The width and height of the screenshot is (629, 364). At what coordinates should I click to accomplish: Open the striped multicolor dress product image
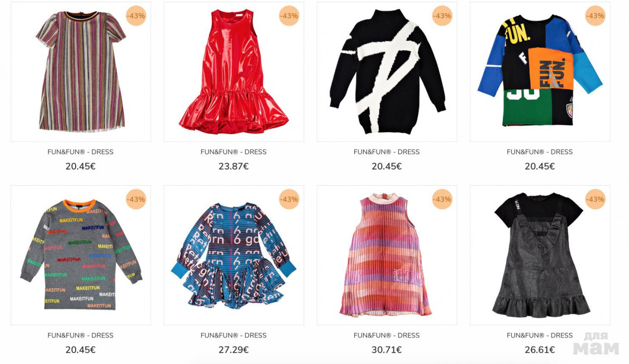[x=81, y=72]
